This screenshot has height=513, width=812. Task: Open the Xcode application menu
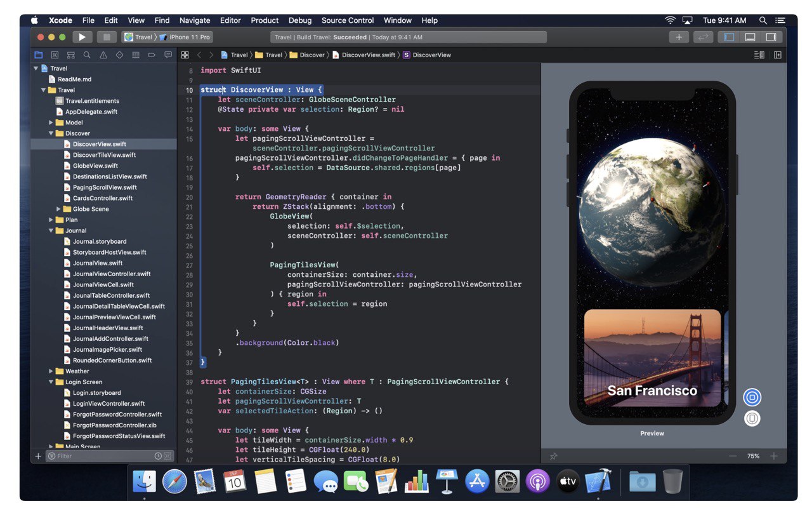coord(61,20)
